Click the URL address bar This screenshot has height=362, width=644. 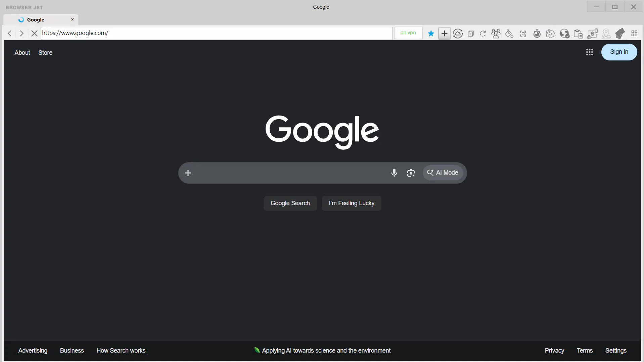(x=217, y=33)
